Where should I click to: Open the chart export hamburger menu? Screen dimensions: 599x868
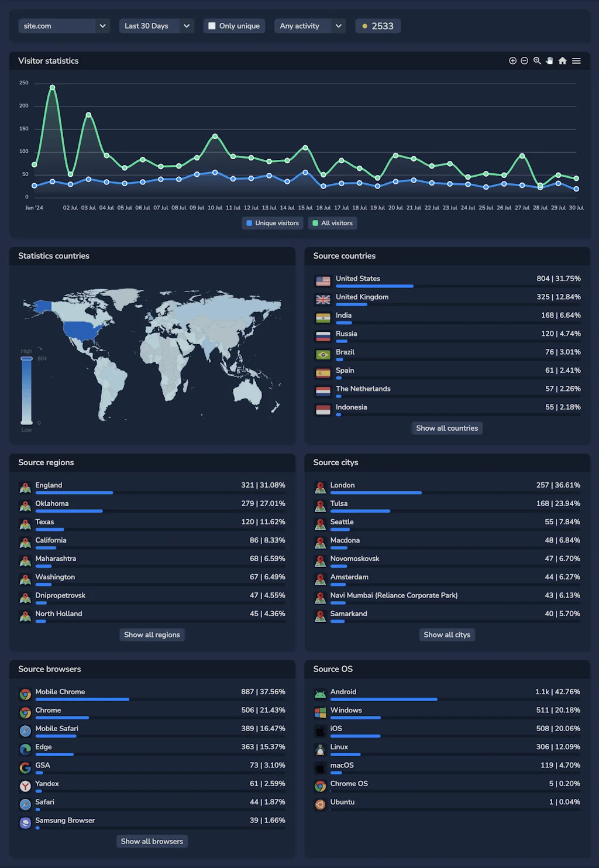pyautogui.click(x=576, y=60)
